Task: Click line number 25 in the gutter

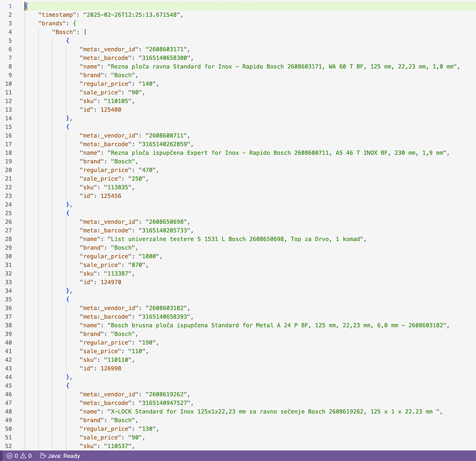Action: (9, 213)
